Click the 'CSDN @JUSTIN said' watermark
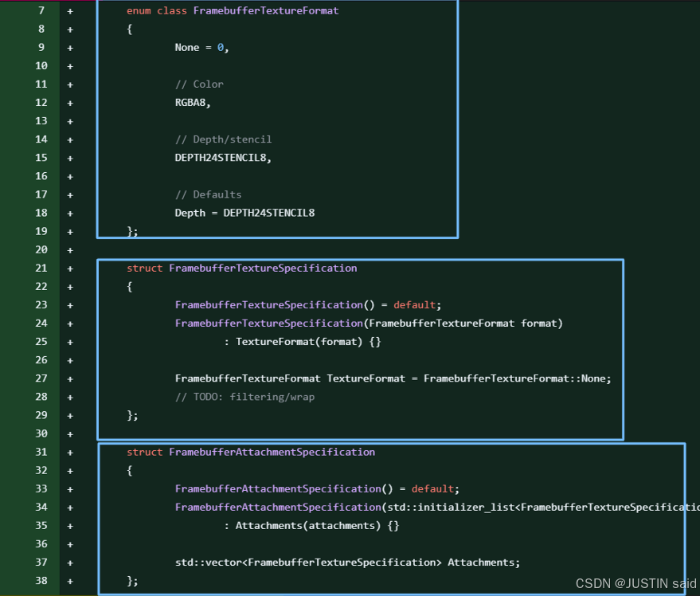 (635, 583)
